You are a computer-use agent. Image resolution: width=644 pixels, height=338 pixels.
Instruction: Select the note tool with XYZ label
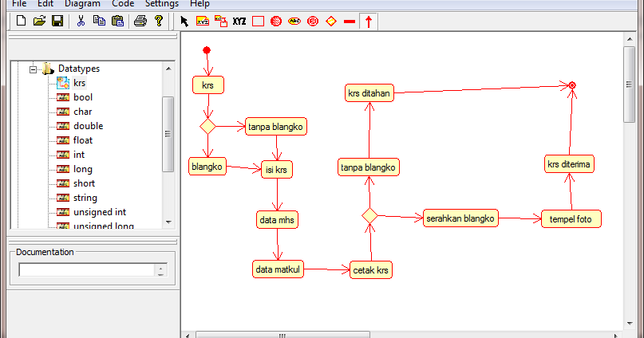[203, 21]
